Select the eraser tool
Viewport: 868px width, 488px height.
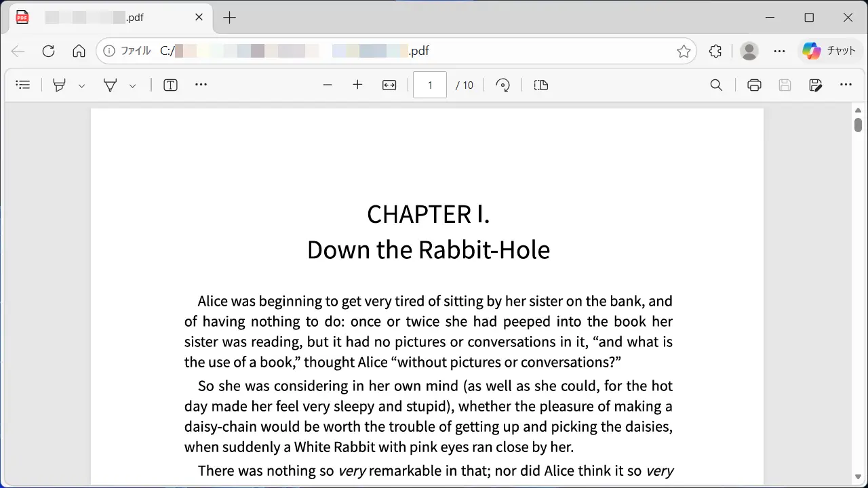pos(110,85)
